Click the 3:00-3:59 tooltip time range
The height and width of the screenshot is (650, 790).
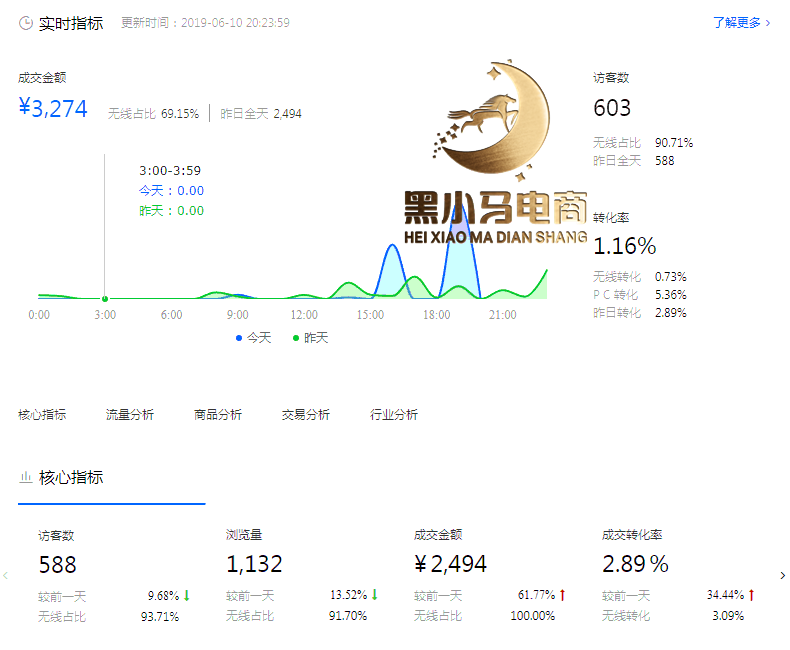coord(170,170)
